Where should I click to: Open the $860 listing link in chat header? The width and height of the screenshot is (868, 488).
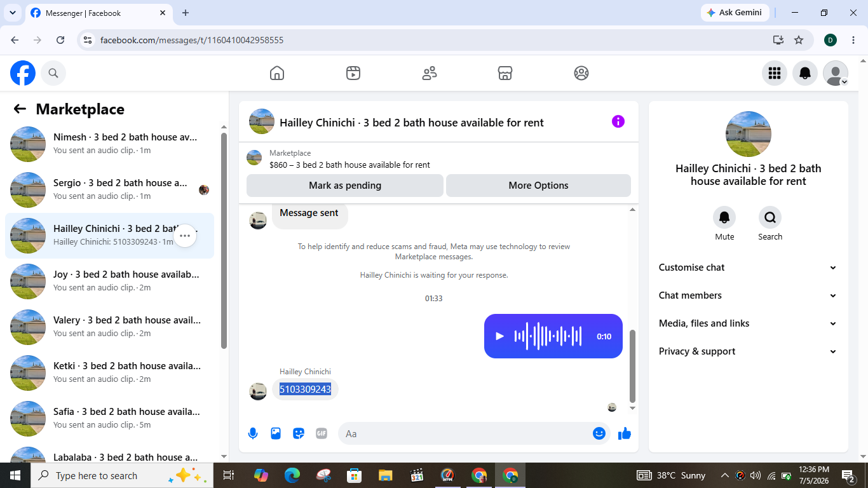pos(349,165)
